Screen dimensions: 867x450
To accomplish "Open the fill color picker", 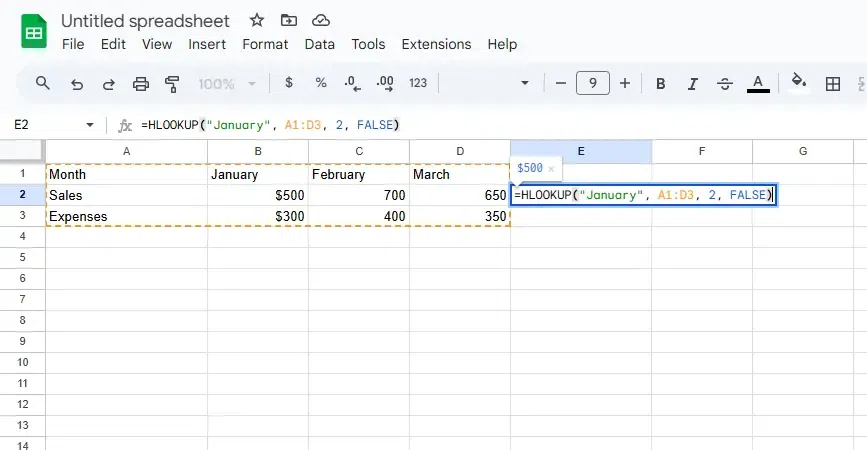I will (x=798, y=84).
